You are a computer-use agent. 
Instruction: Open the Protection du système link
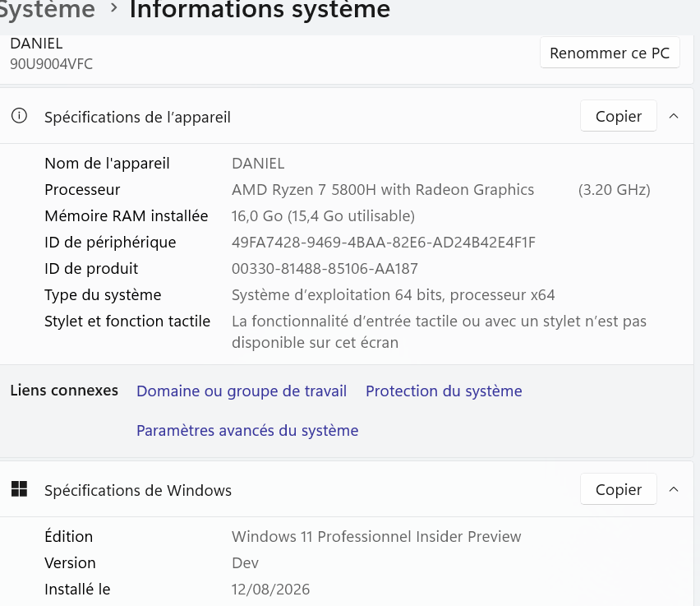tap(444, 391)
